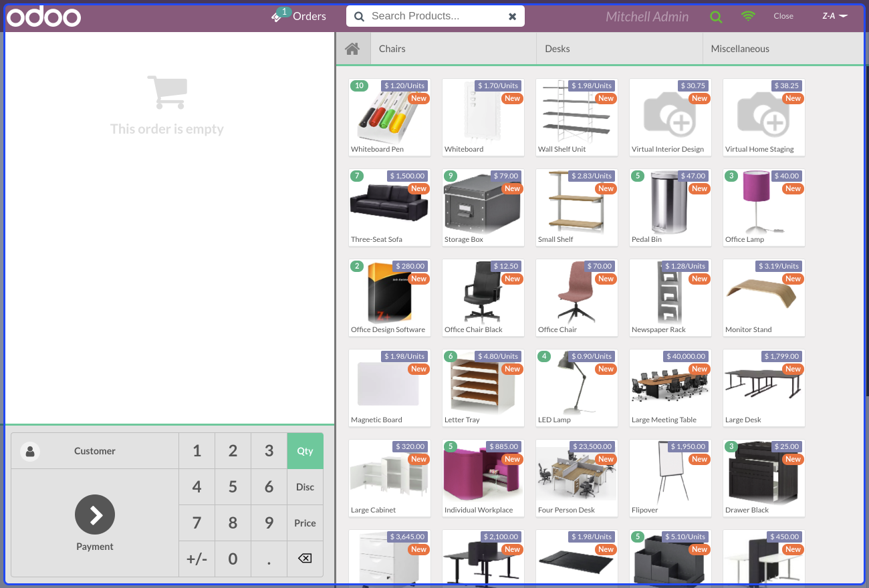Add Three-Seat Sofa to the order
Image resolution: width=869 pixels, height=588 pixels.
point(390,208)
